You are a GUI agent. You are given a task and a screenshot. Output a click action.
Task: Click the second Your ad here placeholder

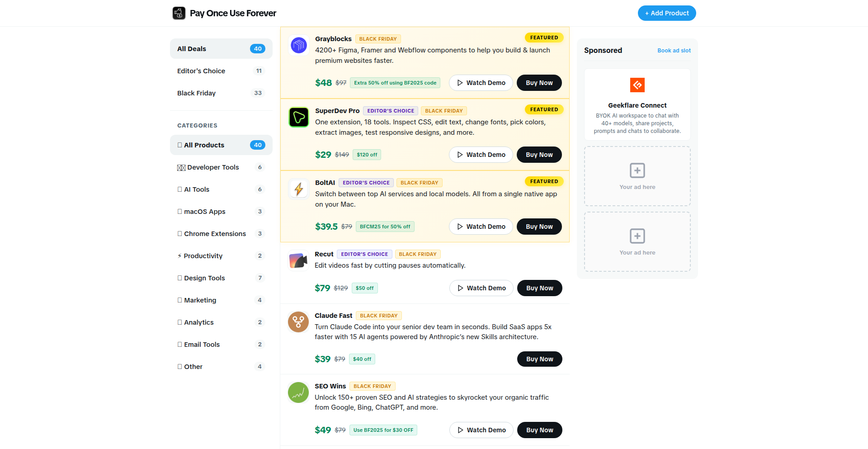tap(637, 242)
